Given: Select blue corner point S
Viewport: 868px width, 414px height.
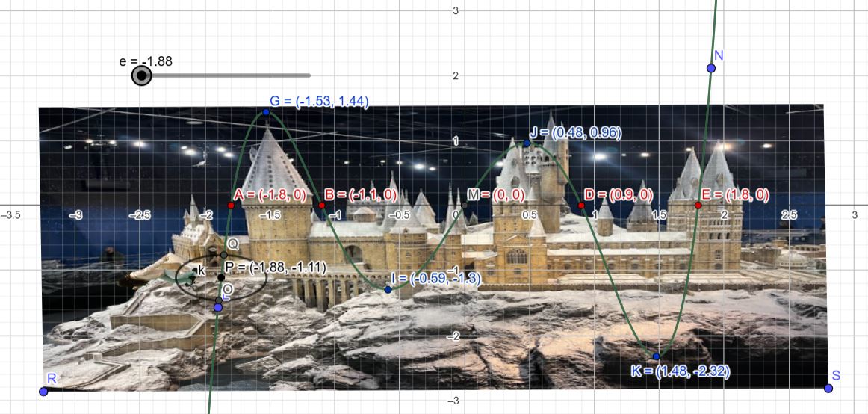Looking at the screenshot, I should tap(828, 388).
